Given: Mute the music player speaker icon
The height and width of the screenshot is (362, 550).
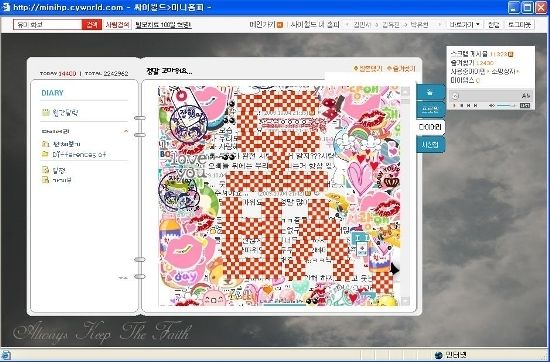Looking at the screenshot, I should pyautogui.click(x=492, y=106).
